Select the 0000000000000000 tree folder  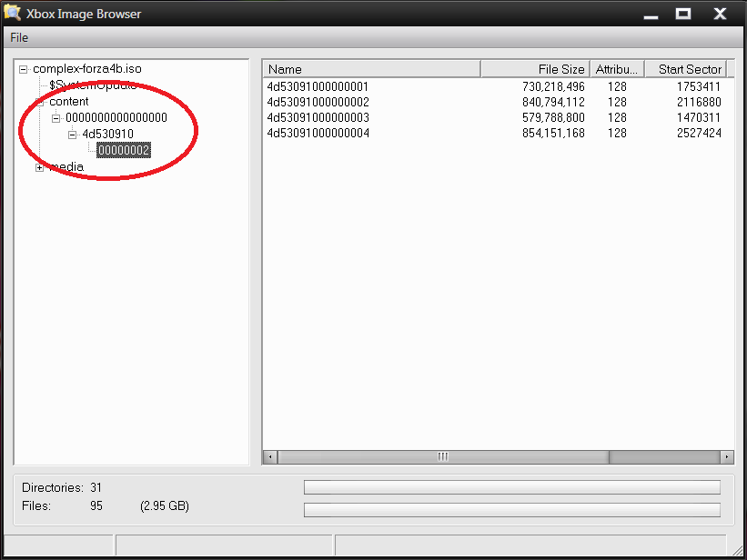tap(116, 117)
